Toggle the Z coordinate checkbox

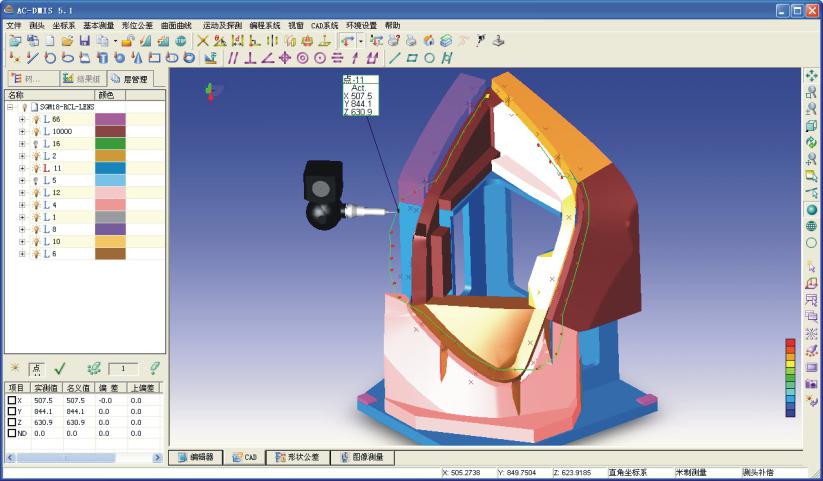pyautogui.click(x=13, y=422)
